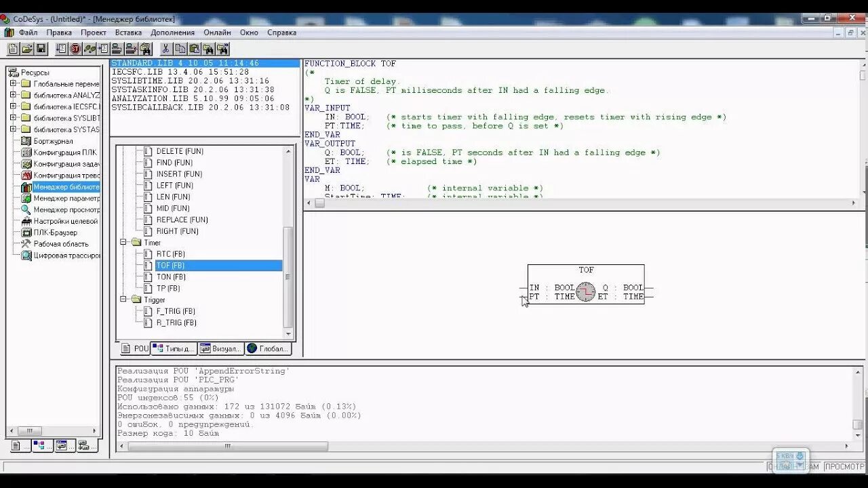The width and height of the screenshot is (868, 488).
Task: Click the Paste clipboard icon
Action: coord(194,49)
